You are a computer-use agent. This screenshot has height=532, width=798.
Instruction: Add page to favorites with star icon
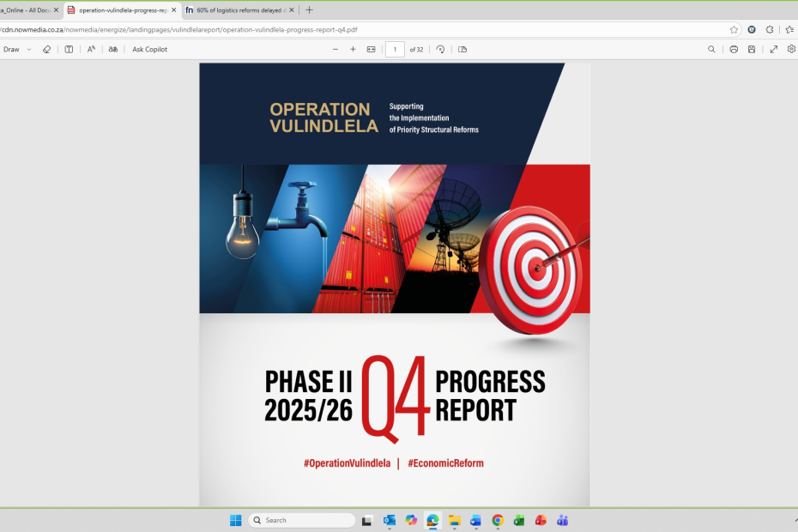coord(734,29)
